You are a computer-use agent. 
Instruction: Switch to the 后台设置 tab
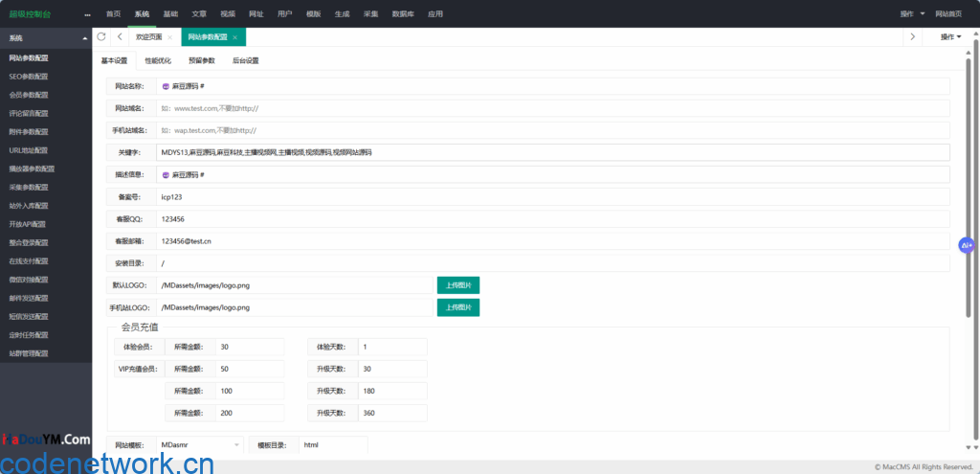[246, 60]
